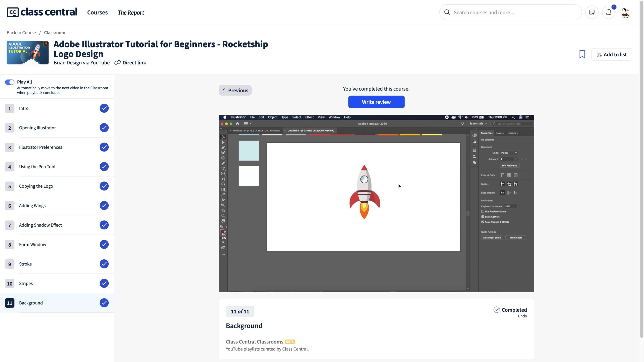Screen dimensions: 644x362
Task: Click the search magnifier icon
Action: tap(447, 12)
